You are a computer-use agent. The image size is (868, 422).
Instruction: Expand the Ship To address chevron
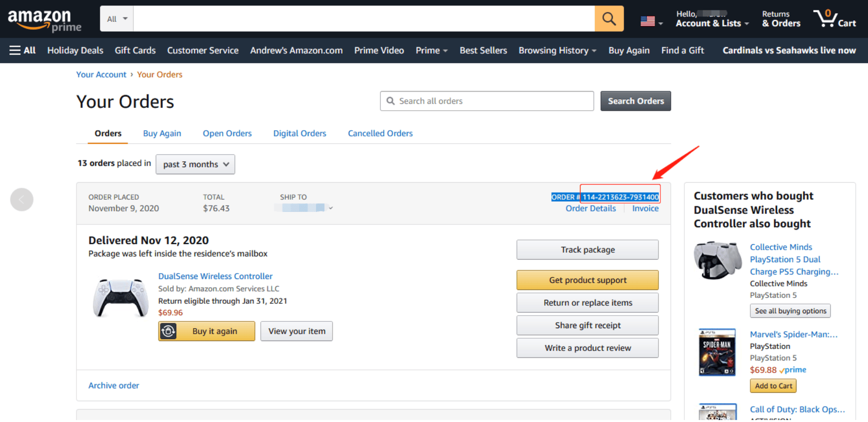(x=331, y=208)
